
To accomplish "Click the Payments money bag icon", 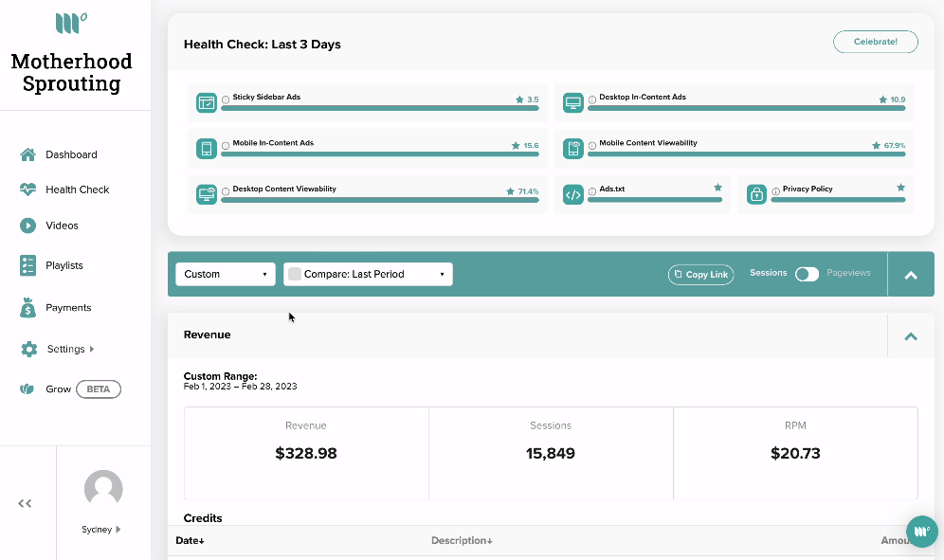I will point(27,307).
